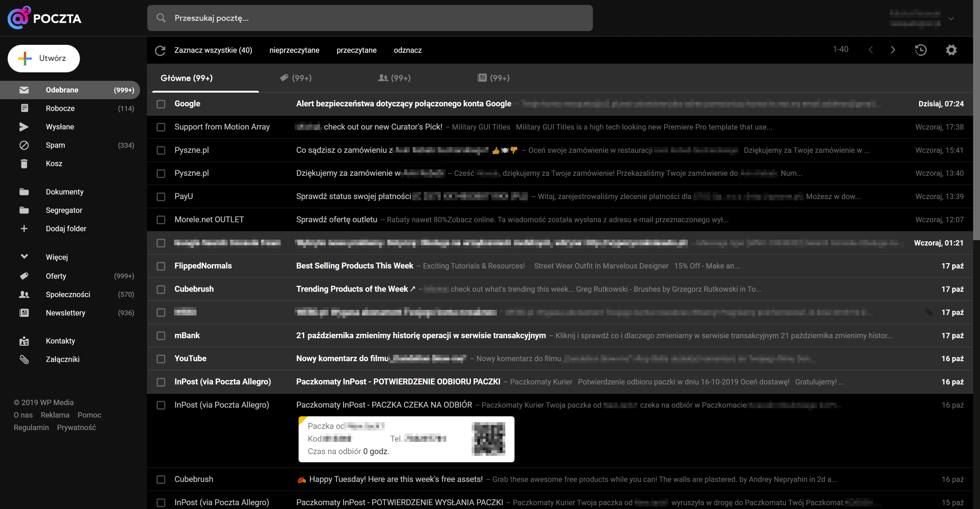Open the Załączniki attachments section
The width and height of the screenshot is (980, 509).
click(x=62, y=359)
